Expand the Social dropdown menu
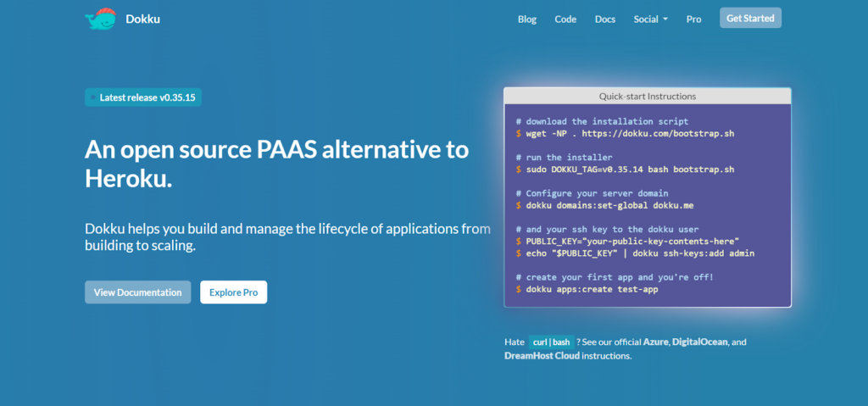 pyautogui.click(x=650, y=19)
